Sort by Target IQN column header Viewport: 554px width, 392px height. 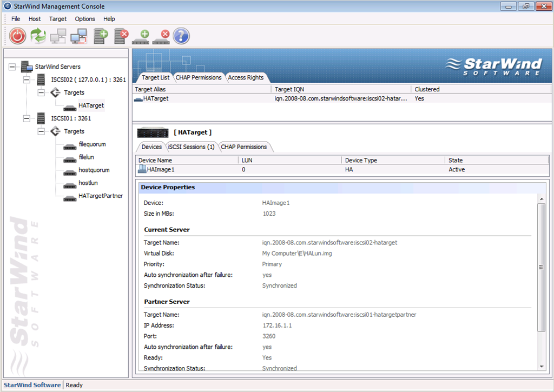pyautogui.click(x=341, y=89)
